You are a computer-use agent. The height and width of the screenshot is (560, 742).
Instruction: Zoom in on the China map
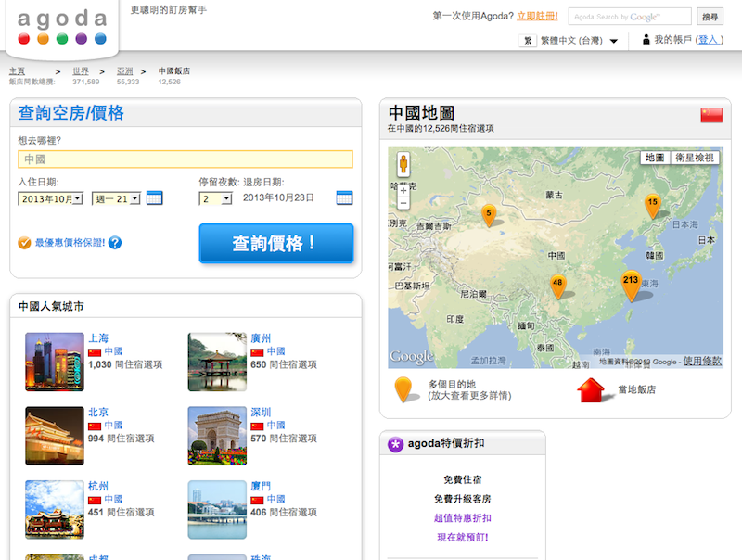(x=403, y=191)
